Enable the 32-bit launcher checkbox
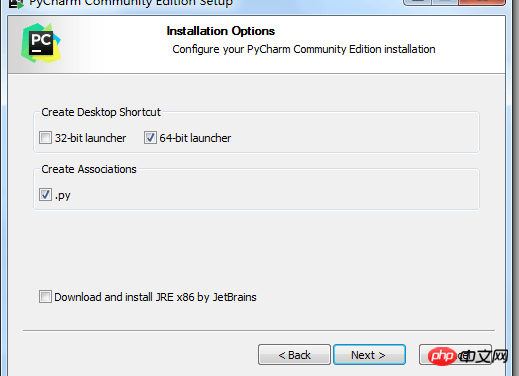This screenshot has height=376, width=519. tap(45, 138)
